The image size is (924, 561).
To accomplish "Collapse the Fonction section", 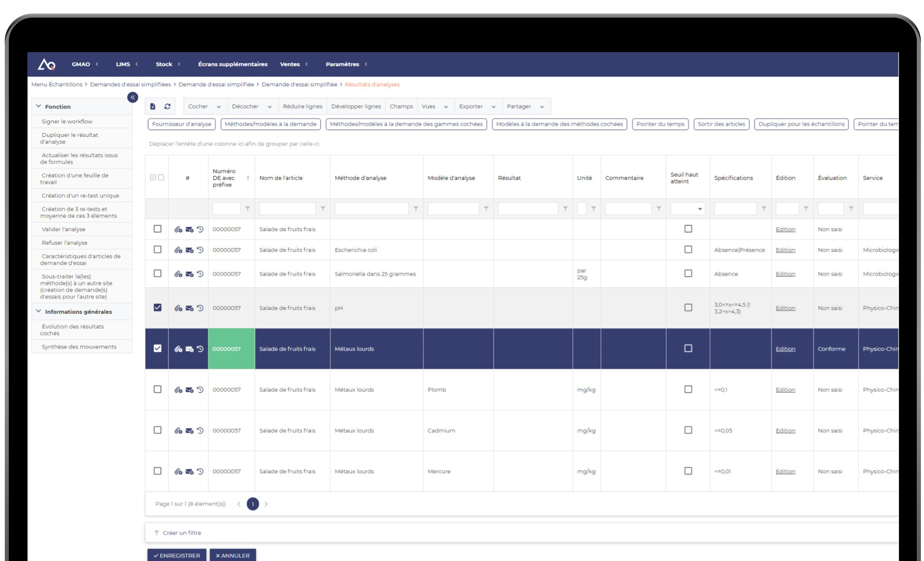I will tap(39, 106).
